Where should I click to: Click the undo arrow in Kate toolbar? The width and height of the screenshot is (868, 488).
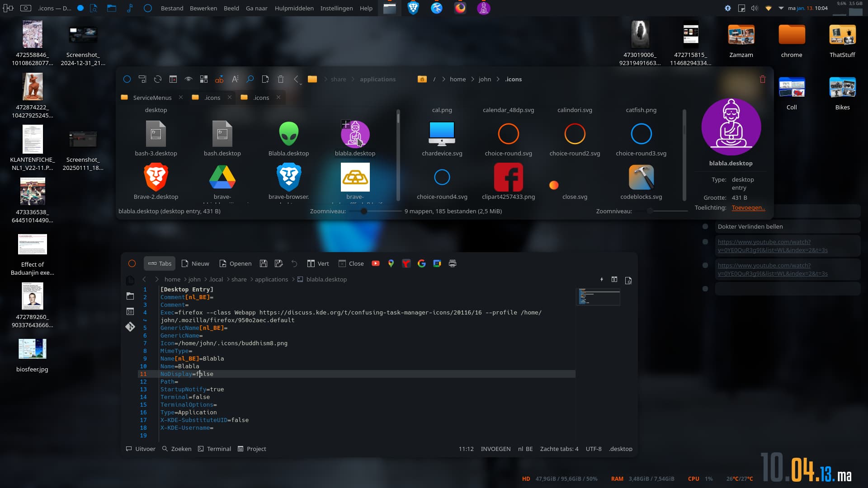click(x=294, y=263)
